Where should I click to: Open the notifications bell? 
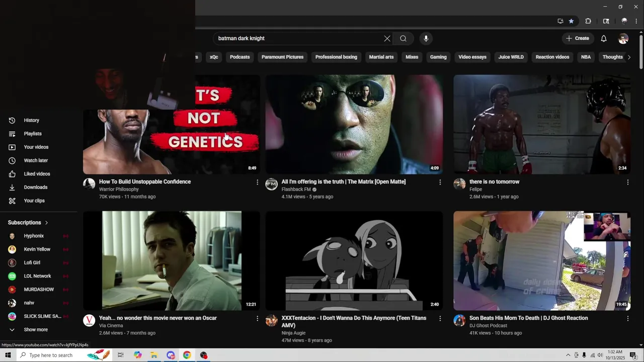pos(604,38)
